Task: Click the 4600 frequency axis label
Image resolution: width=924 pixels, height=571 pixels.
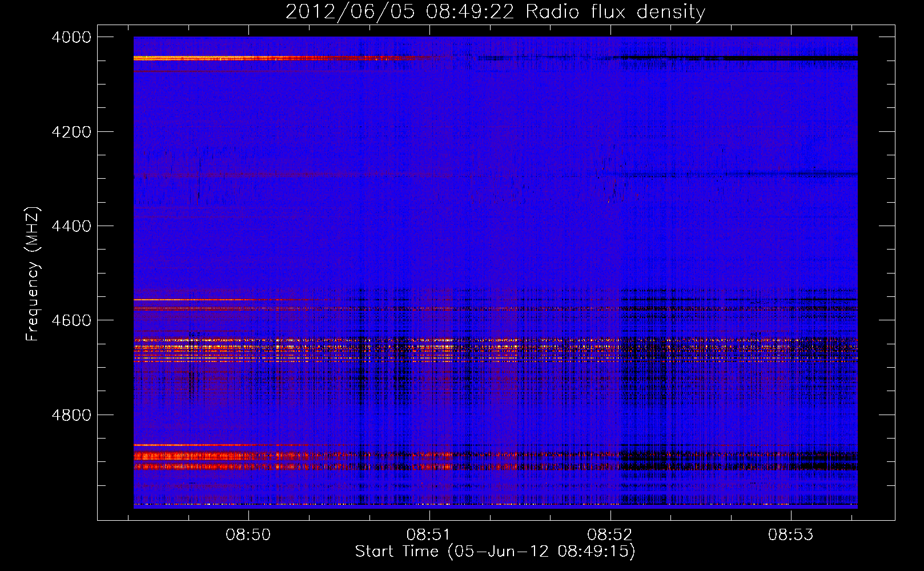Action: 71,320
